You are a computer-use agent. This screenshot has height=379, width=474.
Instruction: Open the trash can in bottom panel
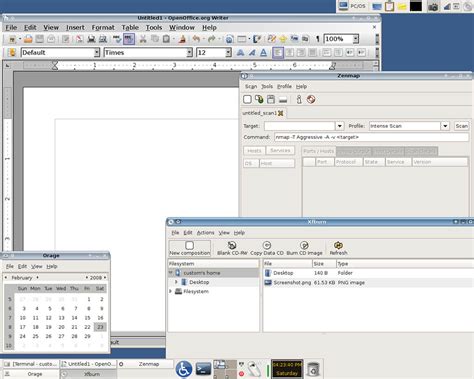pos(313,369)
